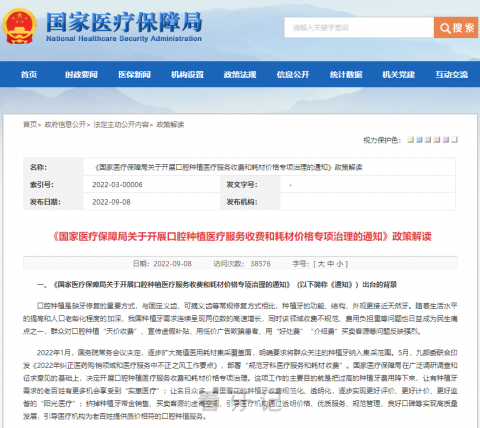Image resolution: width=480 pixels, height=428 pixels.
Task: Open the 时政要闻 navigation tab
Action: point(81,74)
